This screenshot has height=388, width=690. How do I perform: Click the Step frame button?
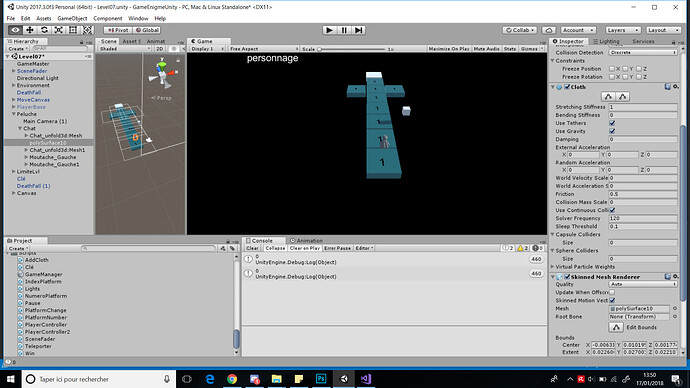point(359,30)
